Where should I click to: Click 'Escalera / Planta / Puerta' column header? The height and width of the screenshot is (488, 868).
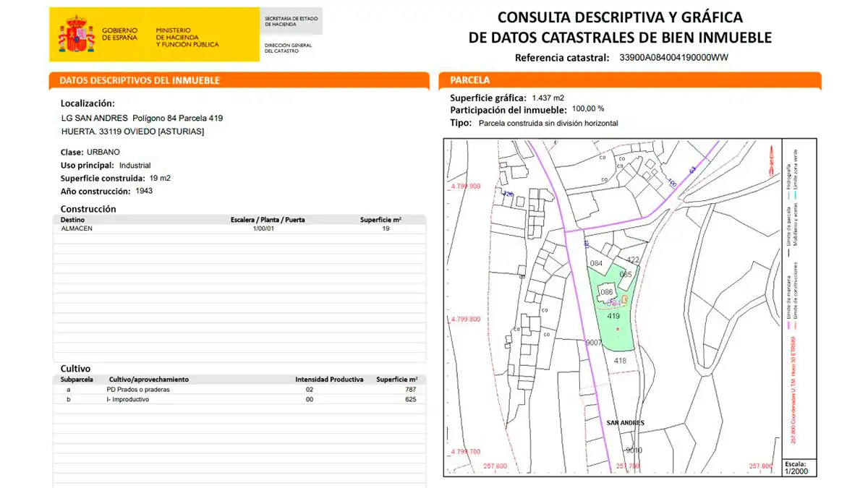point(267,219)
